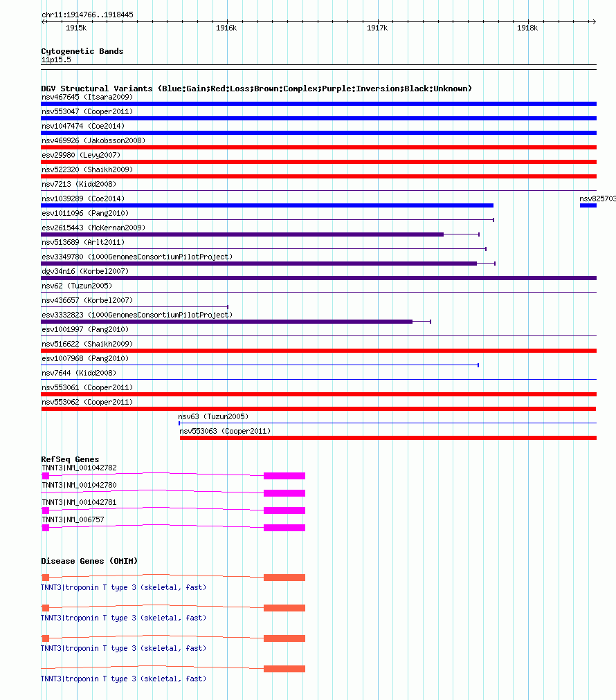Click the nsv553062 (Cooper2011) variant label
The width and height of the screenshot is (616, 700).
click(x=87, y=402)
